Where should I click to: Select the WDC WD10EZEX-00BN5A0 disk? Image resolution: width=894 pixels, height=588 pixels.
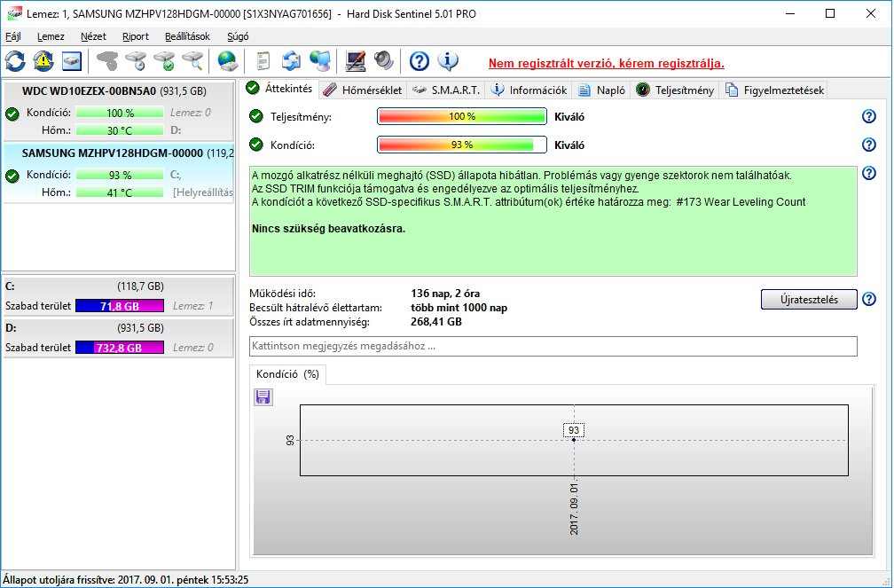click(119, 111)
